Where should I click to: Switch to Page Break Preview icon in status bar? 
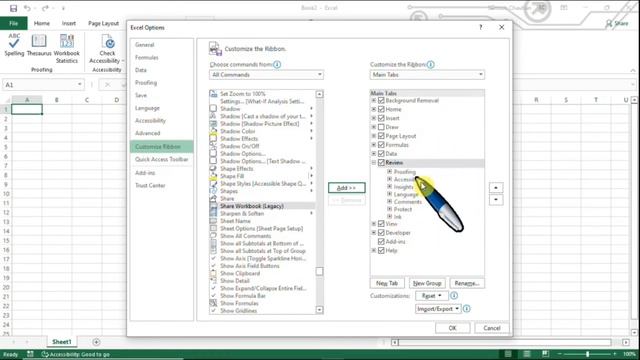545,354
